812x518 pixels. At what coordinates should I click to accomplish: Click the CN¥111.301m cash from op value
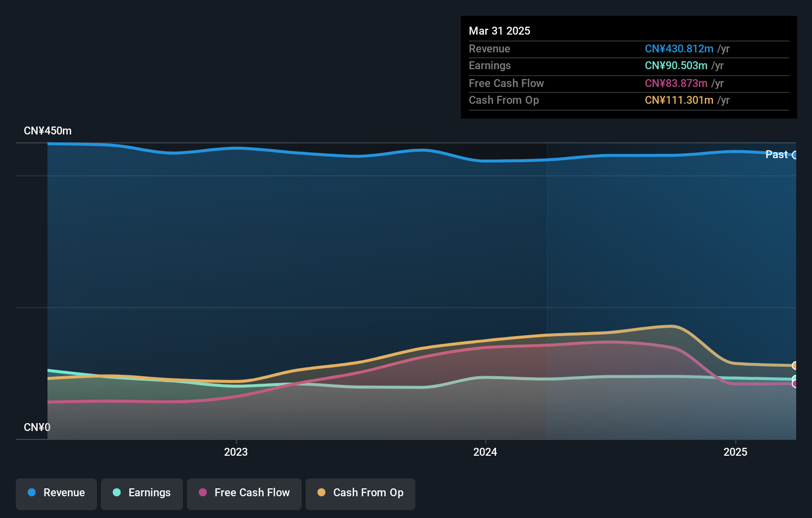tap(679, 100)
